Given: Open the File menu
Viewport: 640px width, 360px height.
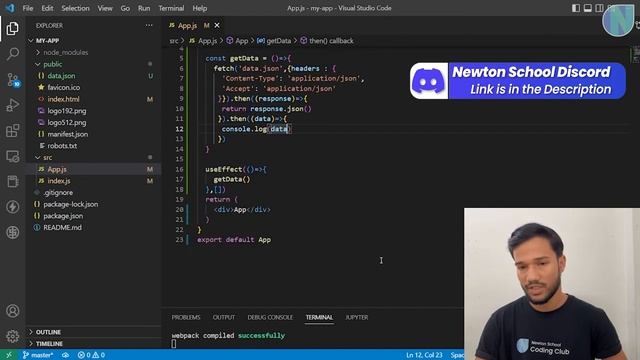Looking at the screenshot, I should point(28,8).
